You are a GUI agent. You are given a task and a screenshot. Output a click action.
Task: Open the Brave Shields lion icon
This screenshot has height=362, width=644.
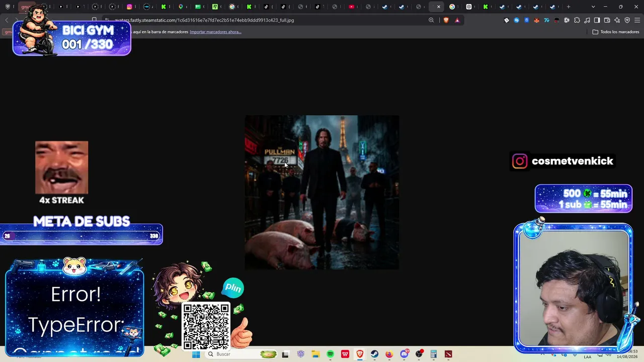click(x=446, y=20)
